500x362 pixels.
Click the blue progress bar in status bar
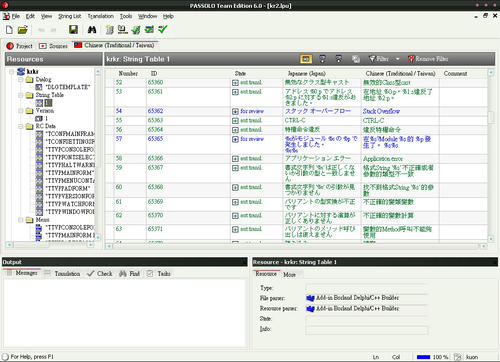(423, 357)
